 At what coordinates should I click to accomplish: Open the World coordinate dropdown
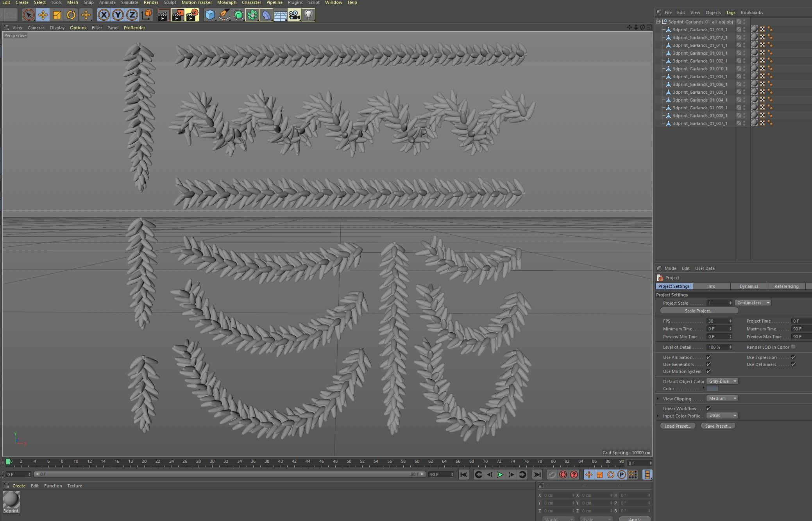pos(558,519)
